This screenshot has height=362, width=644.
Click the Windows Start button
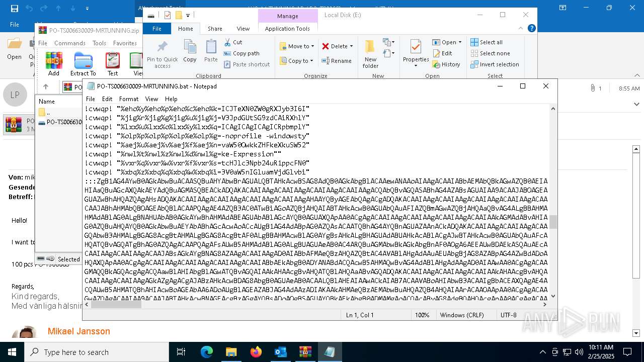(12, 352)
